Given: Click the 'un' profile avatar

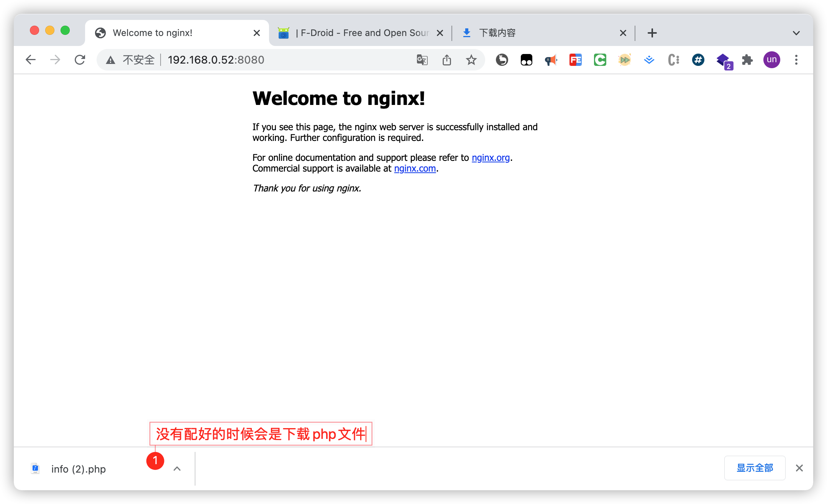Looking at the screenshot, I should (771, 60).
